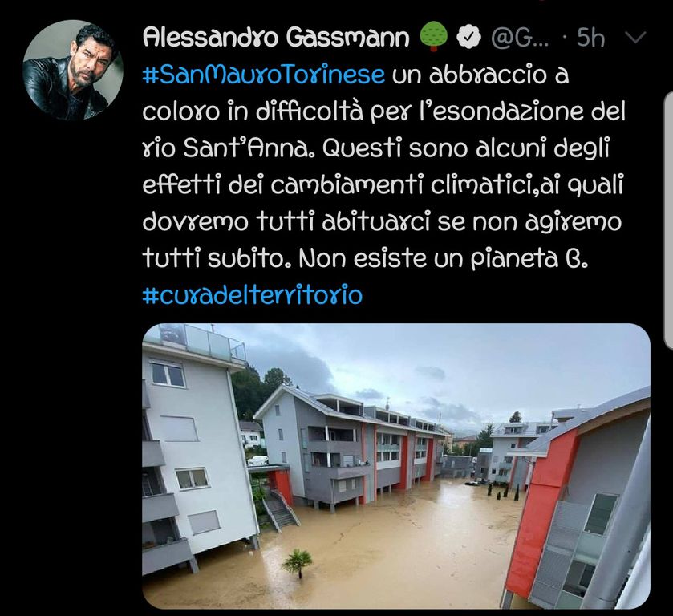Image resolution: width=673 pixels, height=616 pixels.
Task: Click the text 'rio Sant'Anna' in tweet
Action: point(230,148)
